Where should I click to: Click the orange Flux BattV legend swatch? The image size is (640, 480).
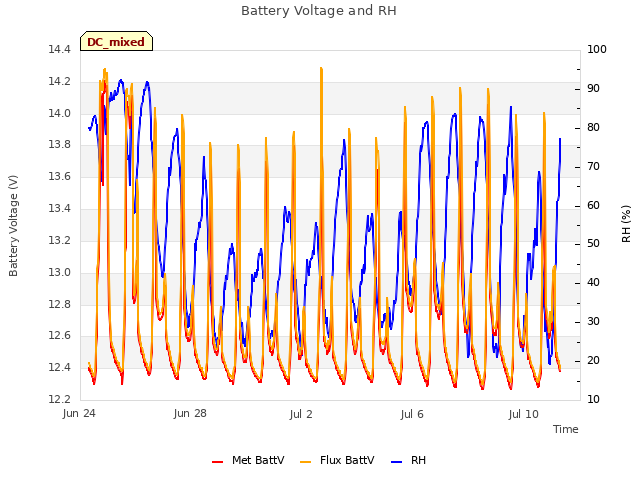click(305, 462)
